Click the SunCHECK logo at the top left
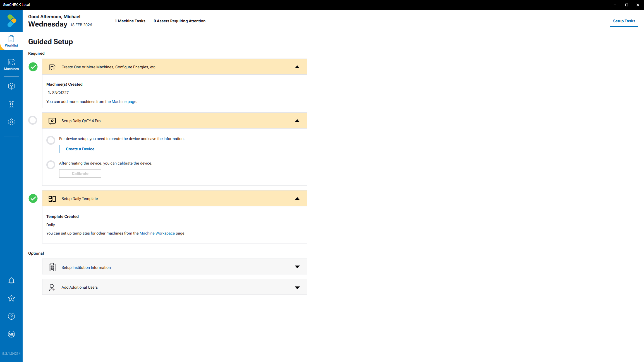 11,21
